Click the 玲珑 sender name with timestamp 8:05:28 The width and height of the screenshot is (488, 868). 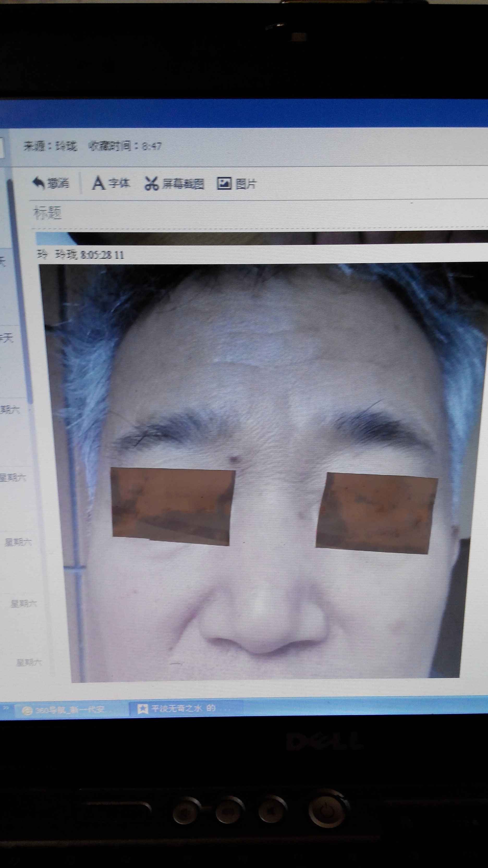click(x=66, y=255)
